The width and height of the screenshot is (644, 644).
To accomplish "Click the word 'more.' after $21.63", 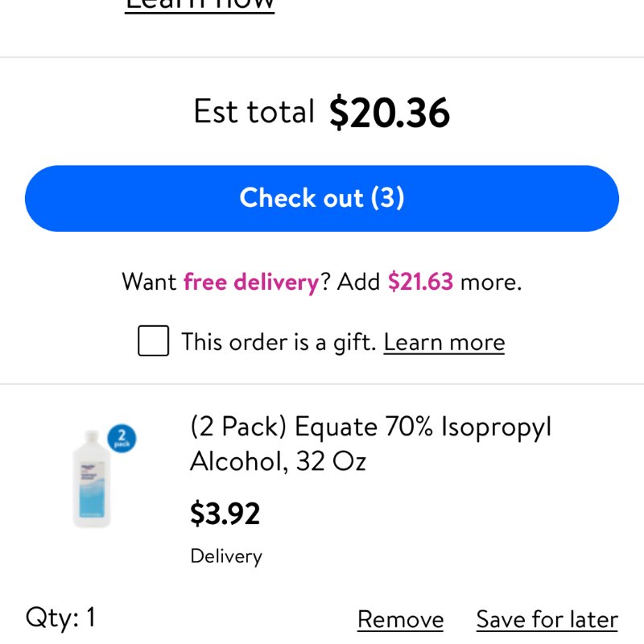I will 491,283.
